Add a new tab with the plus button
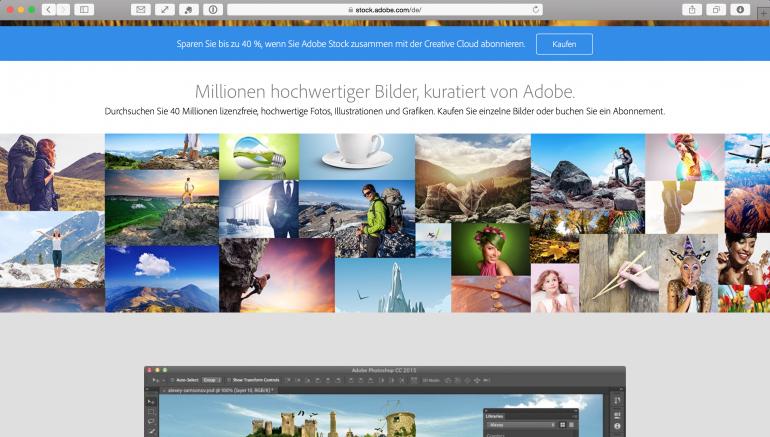Viewport: 770px width, 437px height. point(764,14)
